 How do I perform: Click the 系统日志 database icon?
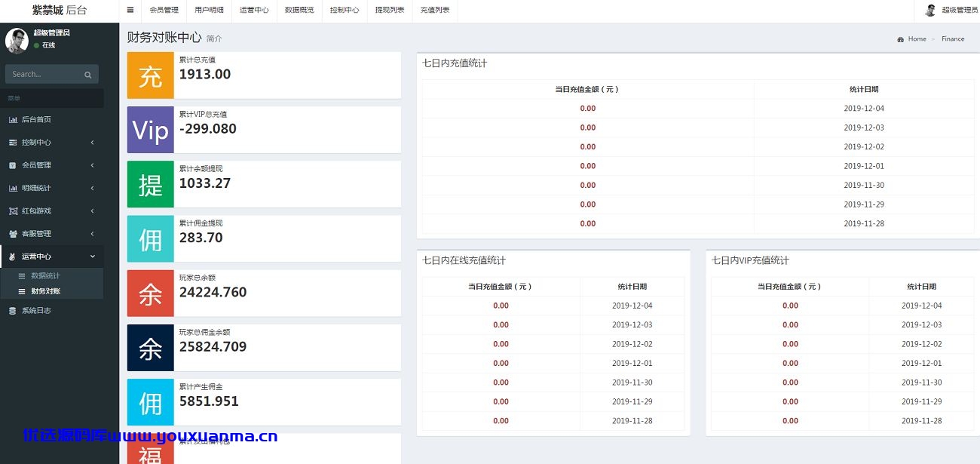tap(12, 310)
